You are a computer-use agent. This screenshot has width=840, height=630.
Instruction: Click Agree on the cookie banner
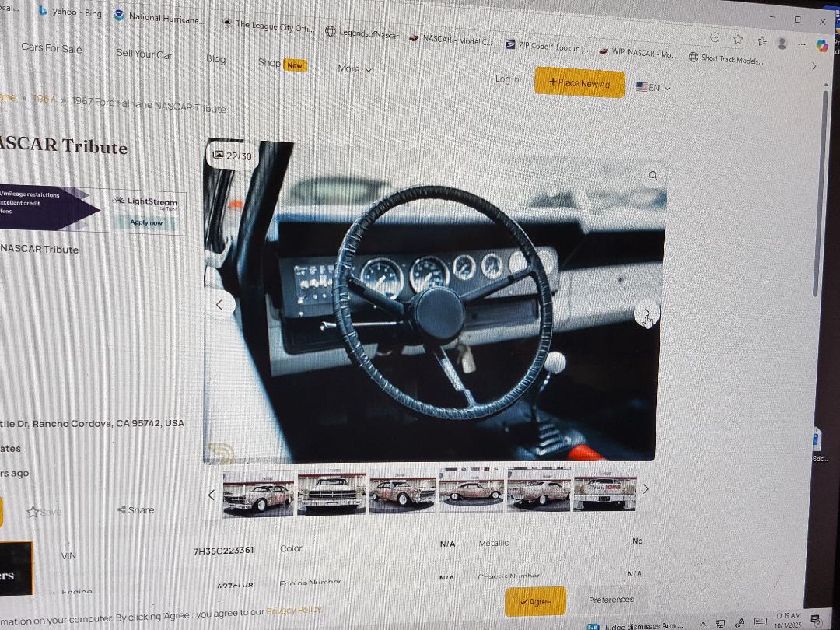point(535,601)
